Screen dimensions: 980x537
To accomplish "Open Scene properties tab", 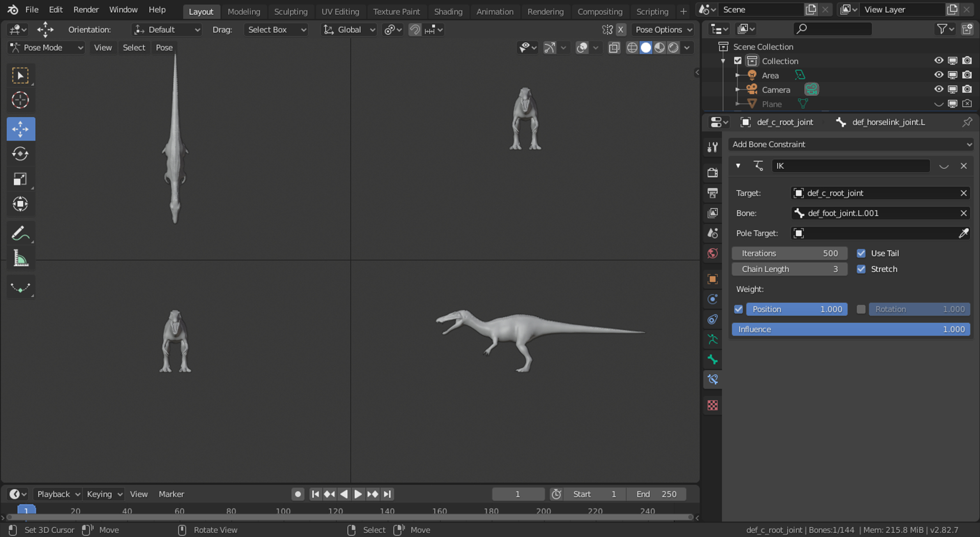I will point(713,233).
